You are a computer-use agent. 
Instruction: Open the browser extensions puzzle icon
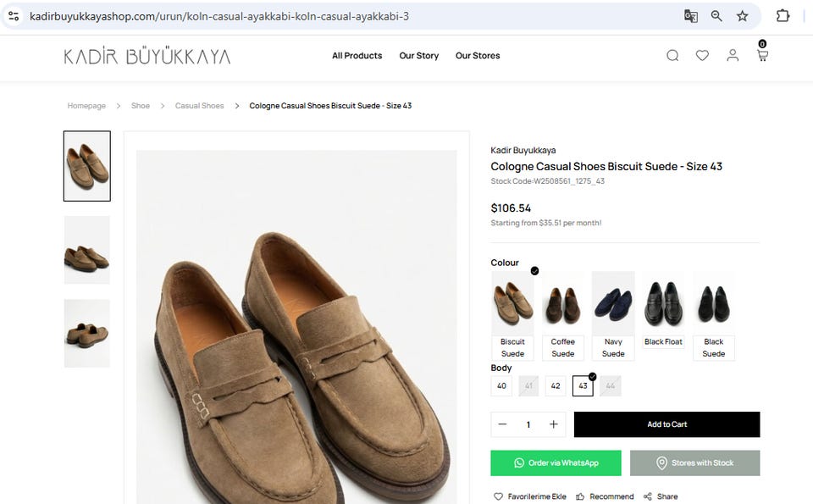783,16
